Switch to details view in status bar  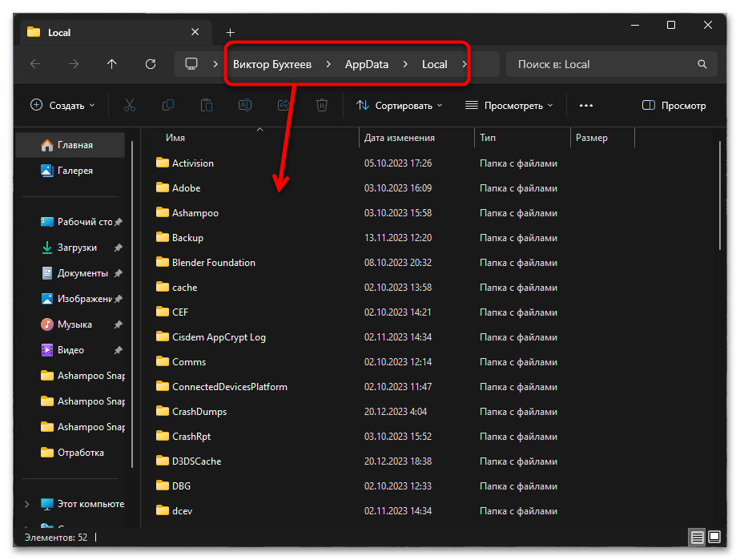pyautogui.click(x=697, y=538)
